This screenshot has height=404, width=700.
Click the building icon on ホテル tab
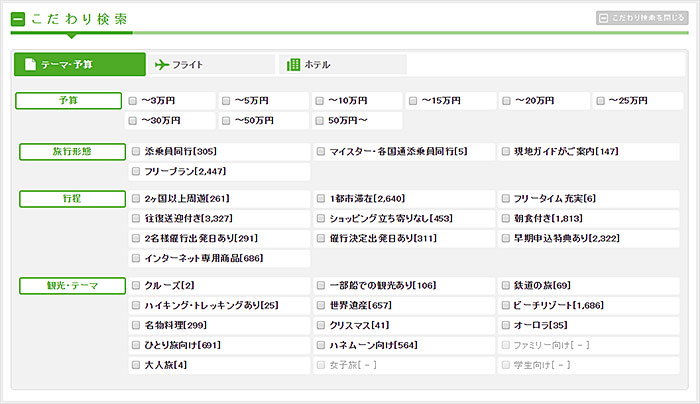tap(293, 65)
